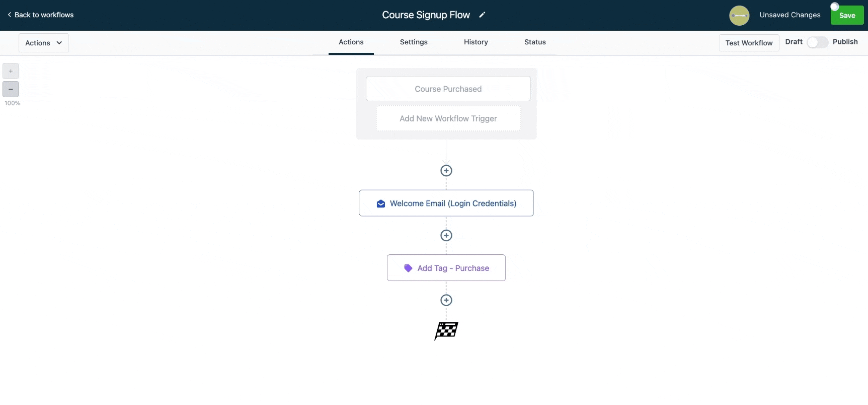Switch to the Settings tab
This screenshot has width=868, height=405.
coord(414,42)
